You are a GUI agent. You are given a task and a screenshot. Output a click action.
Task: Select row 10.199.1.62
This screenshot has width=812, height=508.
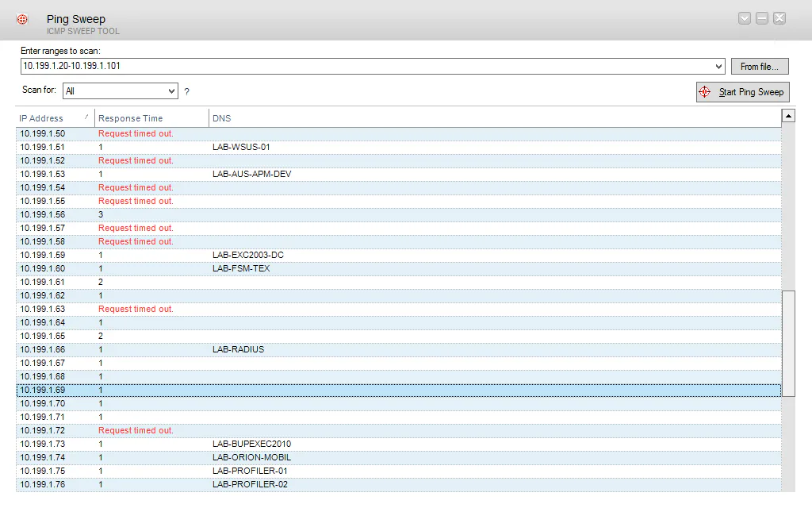pyautogui.click(x=398, y=295)
